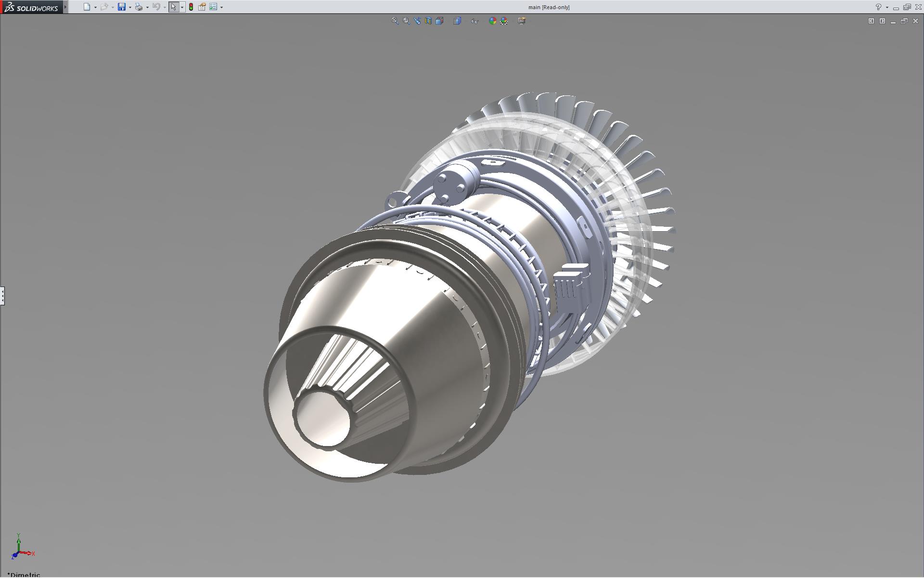Viewport: 924px width, 578px height.
Task: Click the Apply Scene icon
Action: pos(504,21)
